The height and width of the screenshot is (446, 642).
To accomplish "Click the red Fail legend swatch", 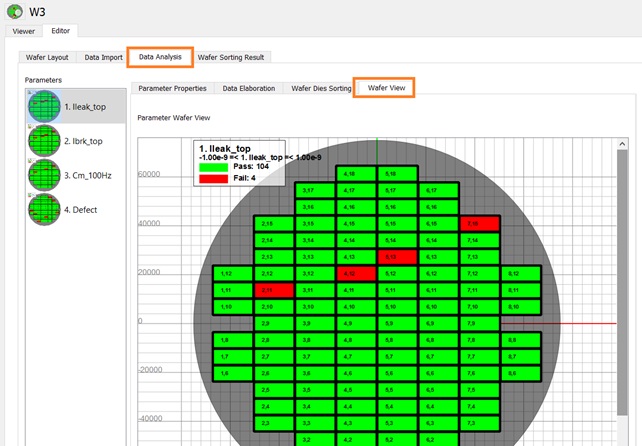I will click(x=213, y=179).
